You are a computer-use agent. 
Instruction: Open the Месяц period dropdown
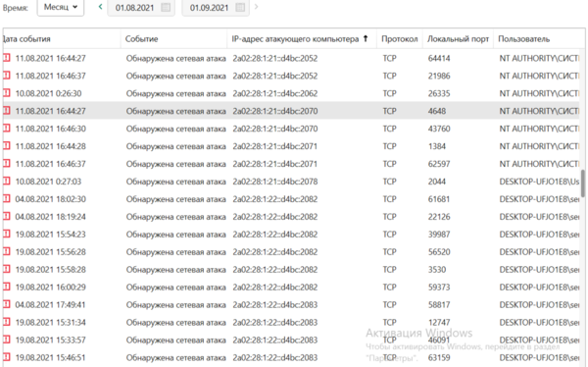61,7
